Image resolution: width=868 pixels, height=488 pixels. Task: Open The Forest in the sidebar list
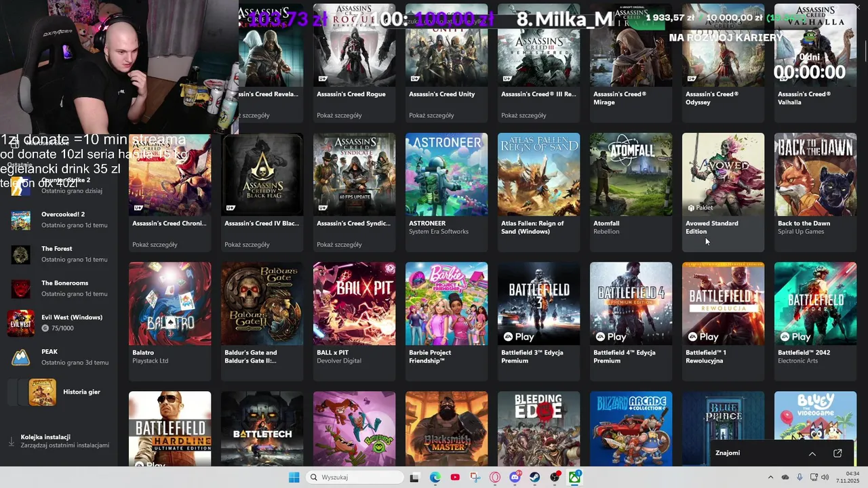(x=60, y=254)
